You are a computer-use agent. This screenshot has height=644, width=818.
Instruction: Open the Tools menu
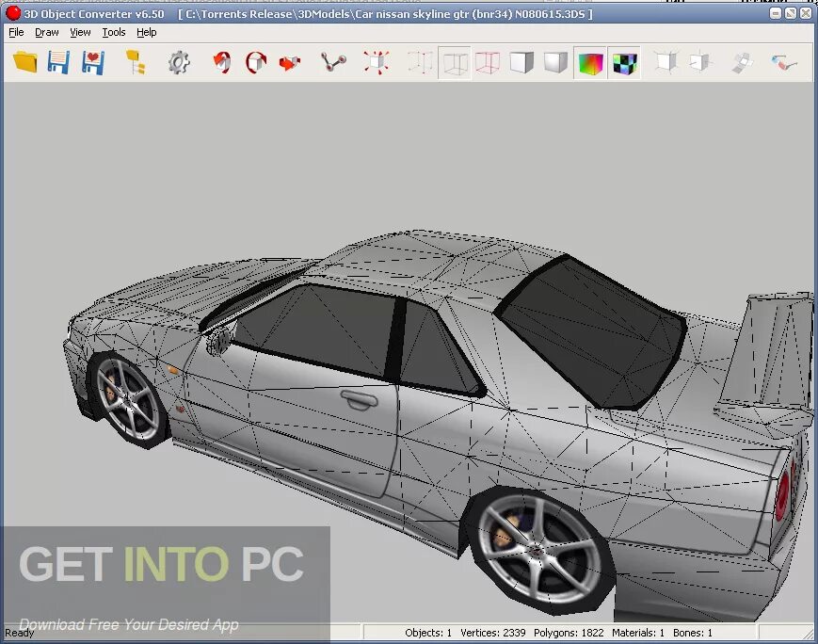(x=114, y=32)
